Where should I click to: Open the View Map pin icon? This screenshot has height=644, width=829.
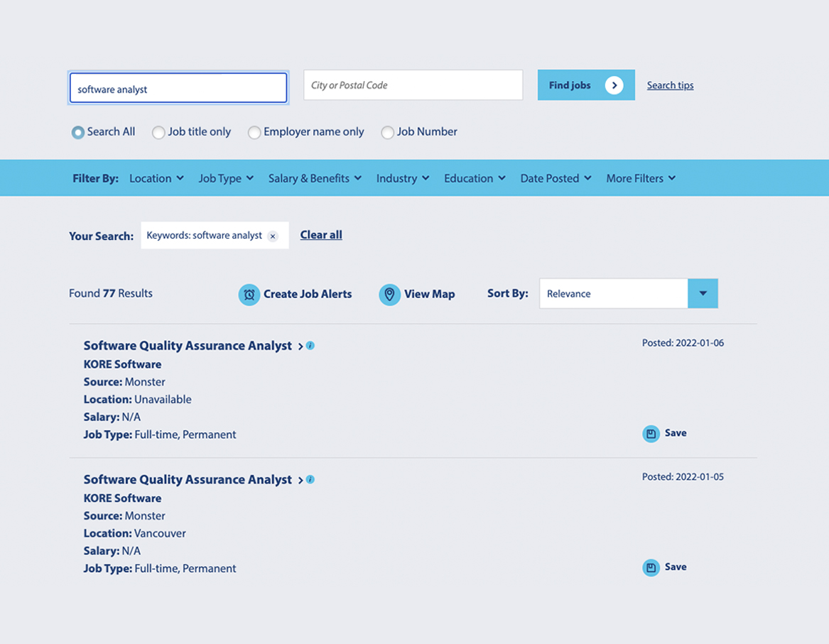[389, 294]
